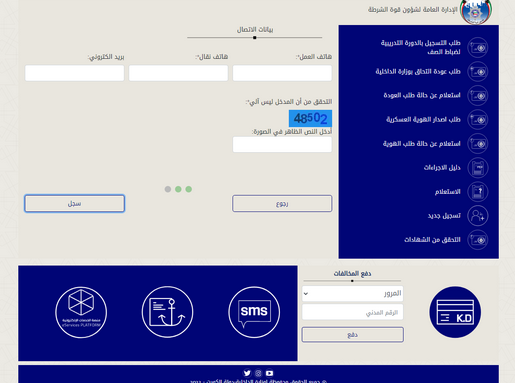Open the SMS service circle icon
The width and height of the screenshot is (515, 383).
click(254, 312)
